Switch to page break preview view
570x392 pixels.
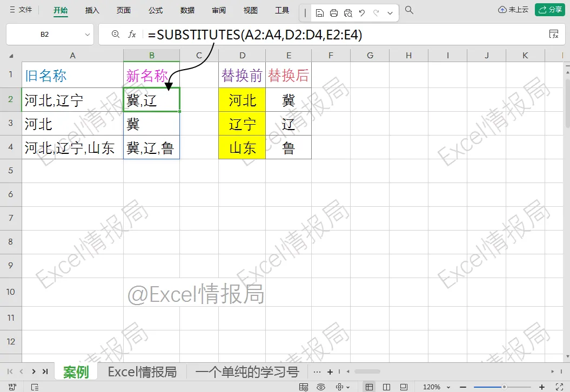coord(386,387)
